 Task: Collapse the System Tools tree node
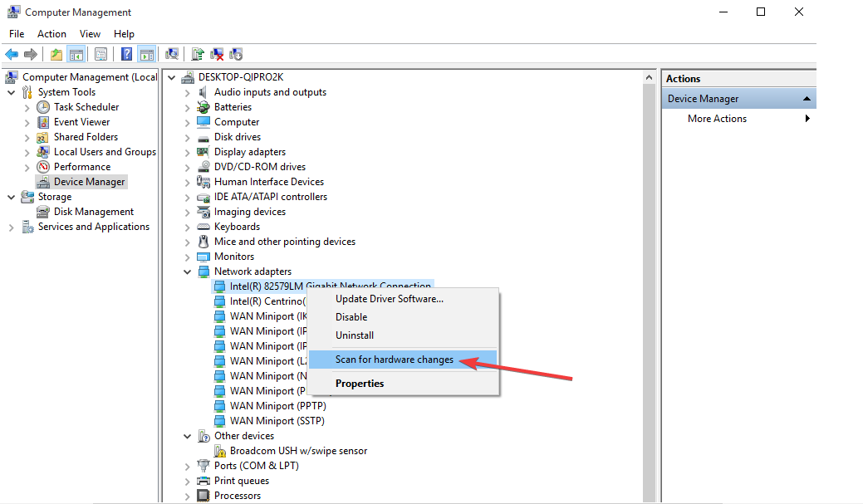pos(12,92)
